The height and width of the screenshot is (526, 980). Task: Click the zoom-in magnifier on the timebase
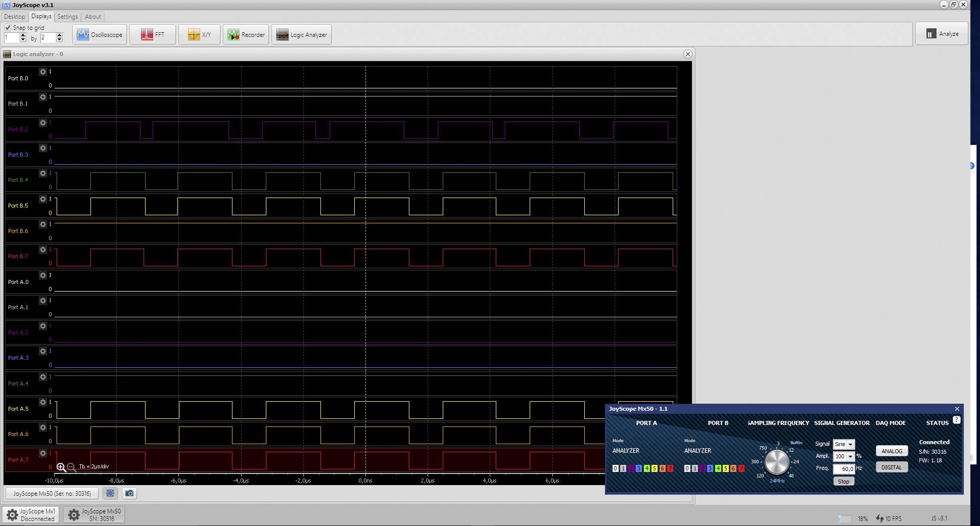(62, 467)
